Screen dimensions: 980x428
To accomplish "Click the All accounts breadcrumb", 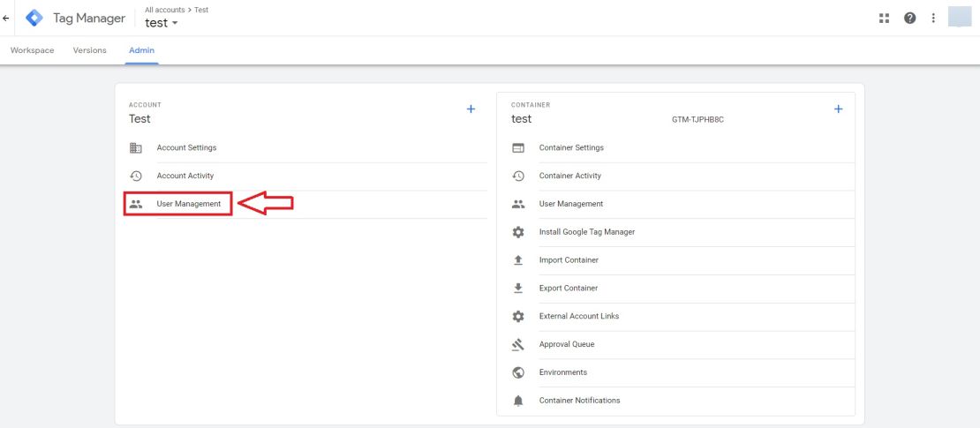I will pos(164,10).
